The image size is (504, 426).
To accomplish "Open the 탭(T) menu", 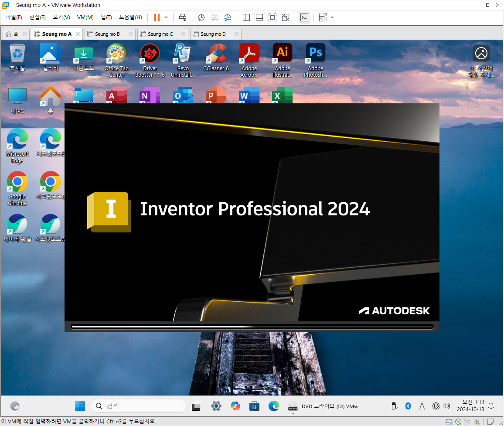I will 106,17.
